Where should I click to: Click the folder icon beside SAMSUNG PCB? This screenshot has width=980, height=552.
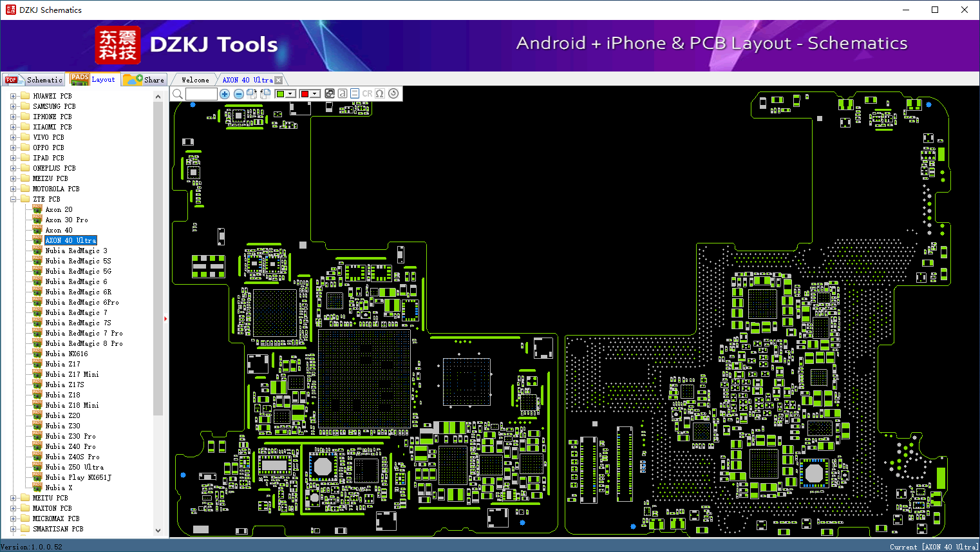(25, 106)
